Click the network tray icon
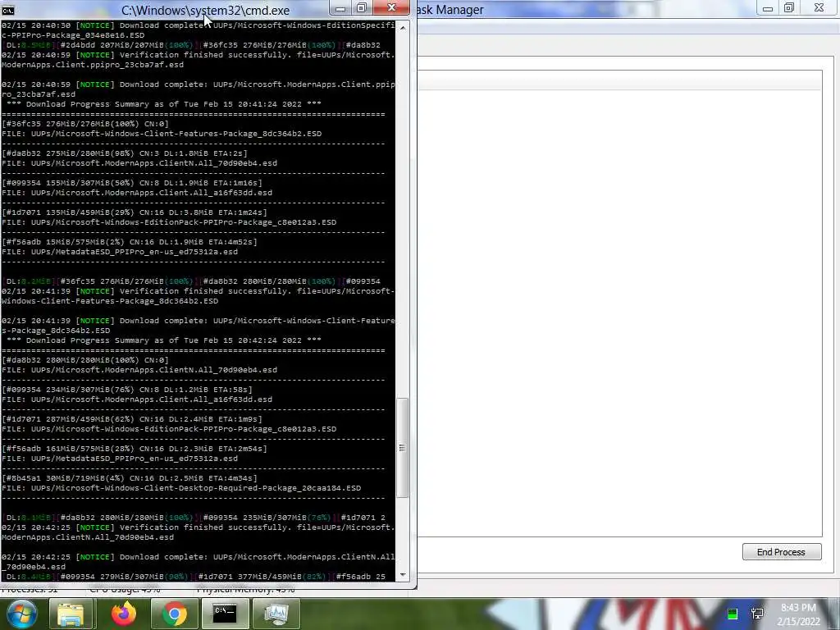 click(x=757, y=614)
